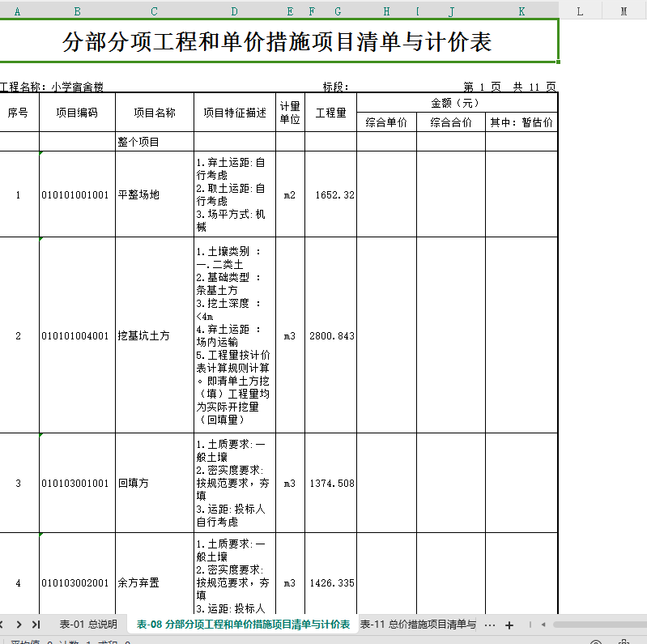Select code cell 010103001001

(77, 483)
